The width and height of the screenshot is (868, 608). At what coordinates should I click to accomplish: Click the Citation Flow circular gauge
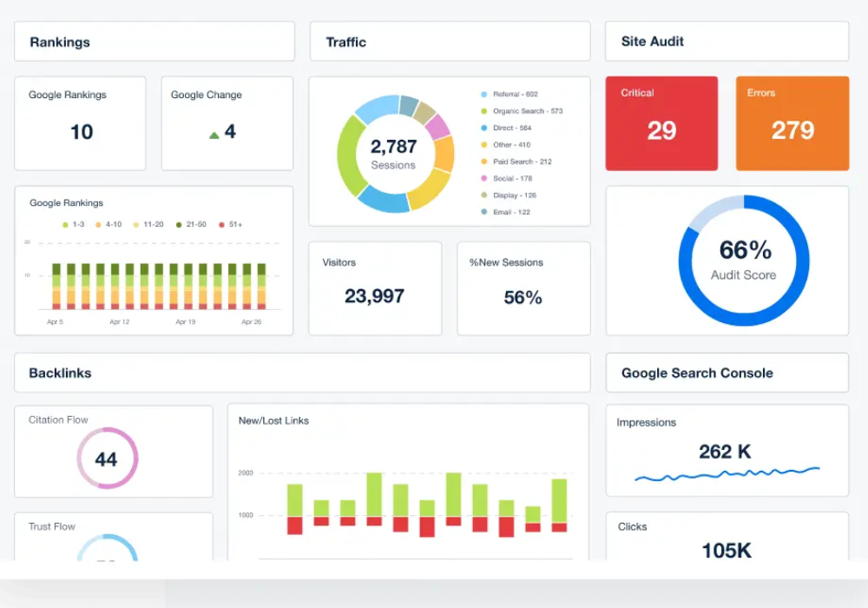coord(107,459)
